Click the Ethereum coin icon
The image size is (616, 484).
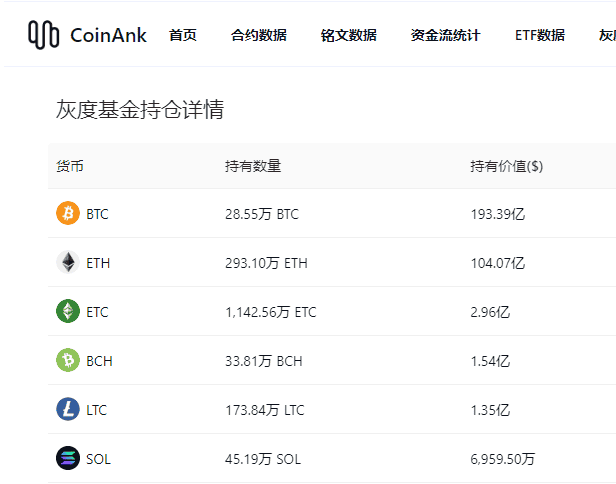68,263
